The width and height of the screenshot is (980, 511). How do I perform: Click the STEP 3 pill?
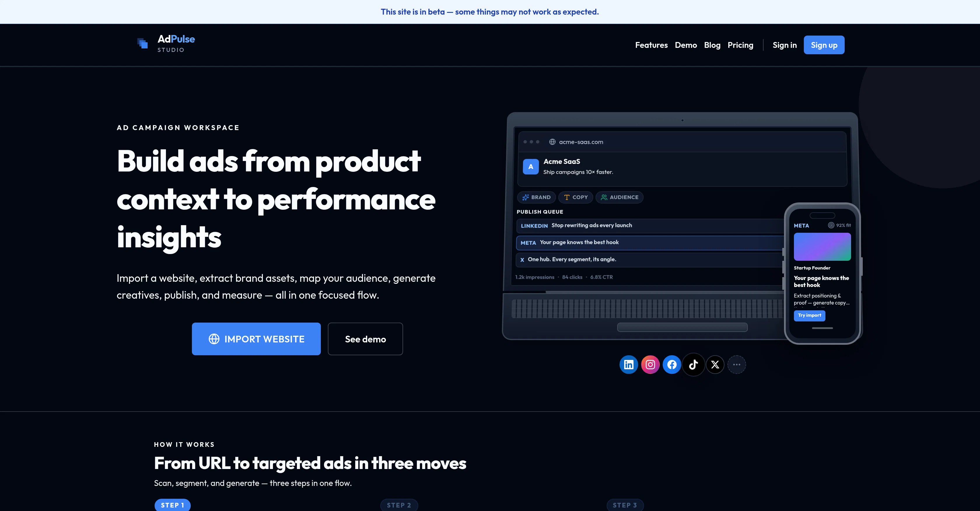tap(625, 505)
